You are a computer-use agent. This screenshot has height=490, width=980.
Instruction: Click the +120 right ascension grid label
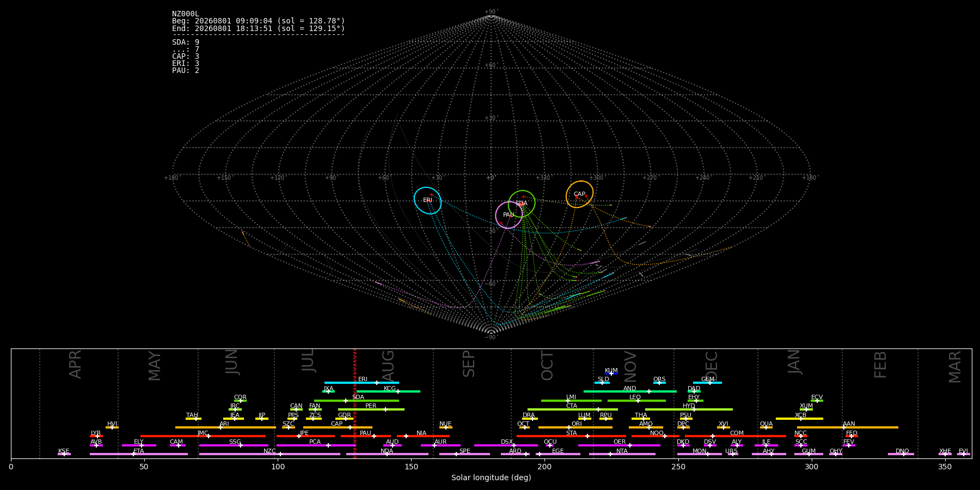(x=277, y=178)
